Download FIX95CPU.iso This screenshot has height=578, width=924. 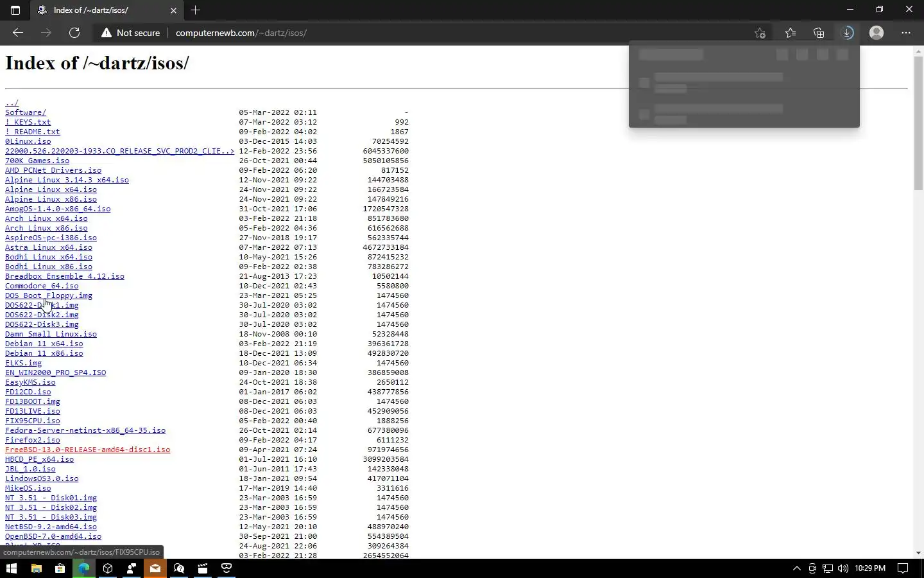33,421
